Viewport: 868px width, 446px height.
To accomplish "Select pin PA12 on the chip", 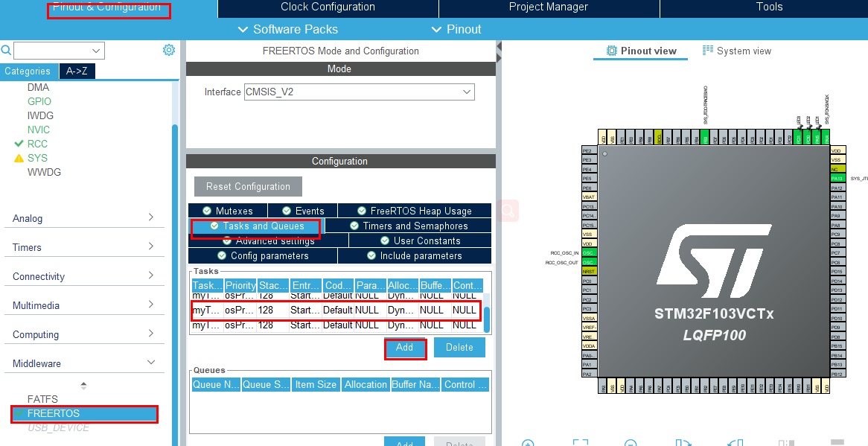I will tap(837, 188).
